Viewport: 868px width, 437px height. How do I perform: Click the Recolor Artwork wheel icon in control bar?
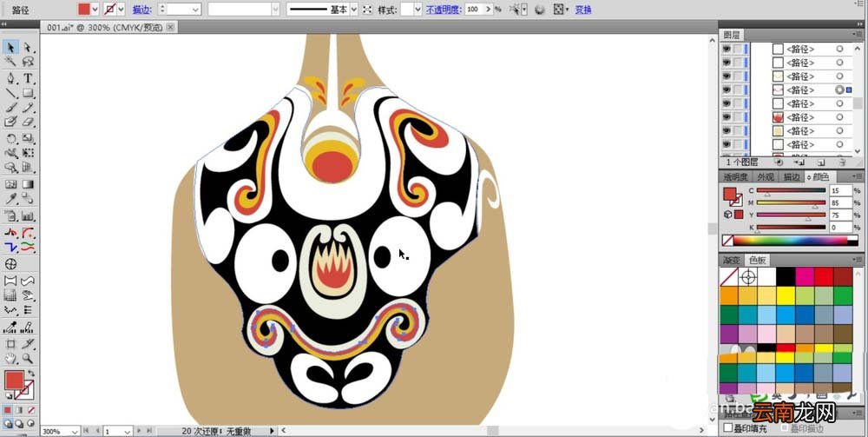click(540, 10)
